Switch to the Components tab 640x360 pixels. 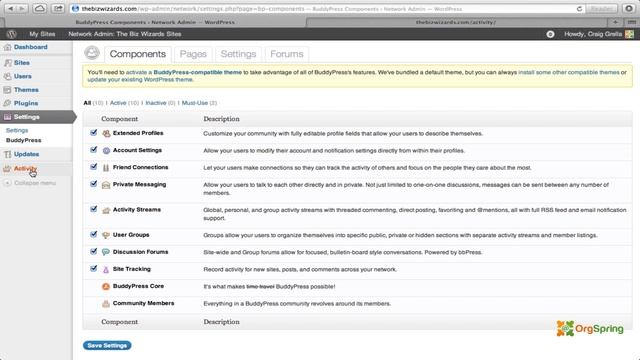pos(138,54)
